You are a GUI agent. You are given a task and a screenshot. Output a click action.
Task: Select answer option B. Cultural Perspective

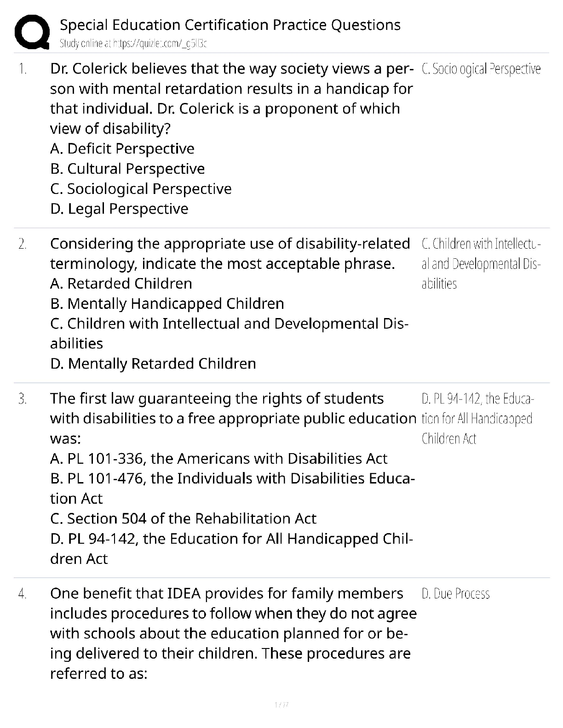coord(127,169)
